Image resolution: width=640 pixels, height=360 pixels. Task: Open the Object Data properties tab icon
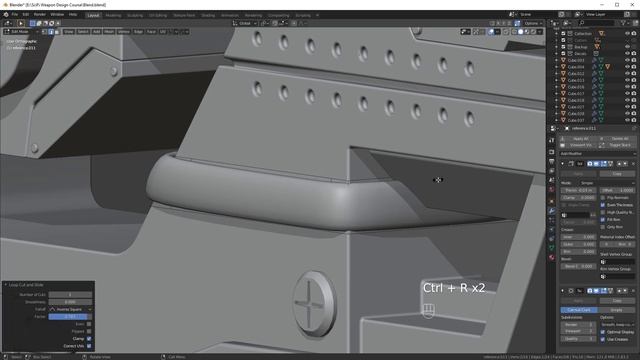click(552, 248)
